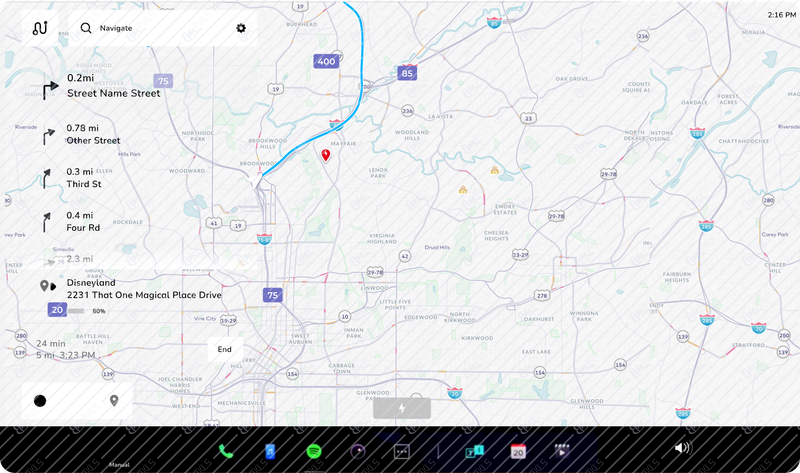The height and width of the screenshot is (473, 800).
Task: Click the '2.3 mi' direction step
Action: (80, 259)
